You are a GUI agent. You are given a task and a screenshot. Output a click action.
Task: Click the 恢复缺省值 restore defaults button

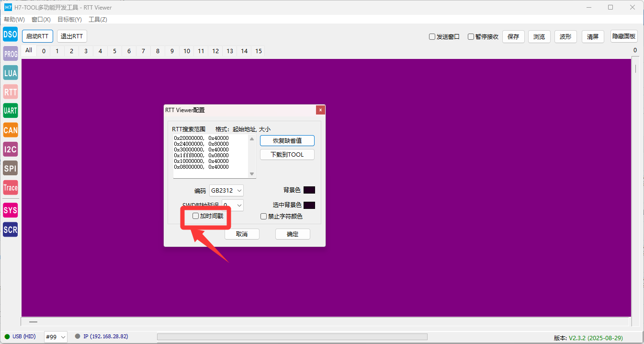point(287,141)
